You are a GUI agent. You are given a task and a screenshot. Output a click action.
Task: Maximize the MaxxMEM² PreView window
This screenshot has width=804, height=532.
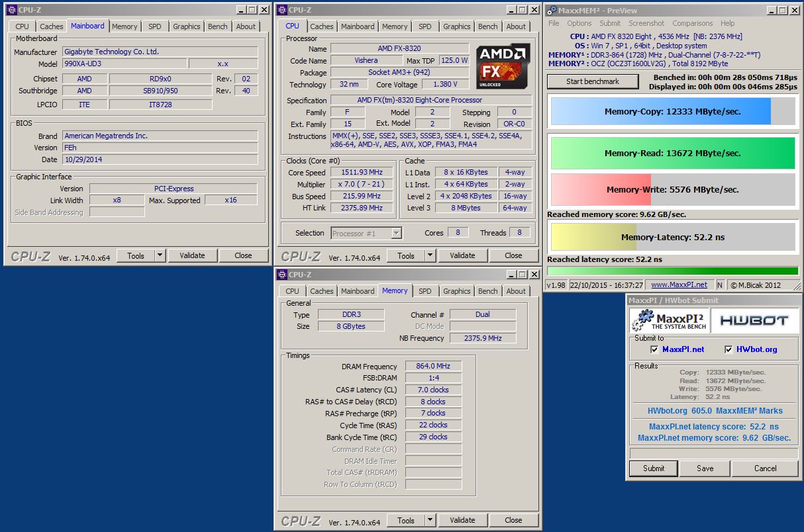(781, 10)
